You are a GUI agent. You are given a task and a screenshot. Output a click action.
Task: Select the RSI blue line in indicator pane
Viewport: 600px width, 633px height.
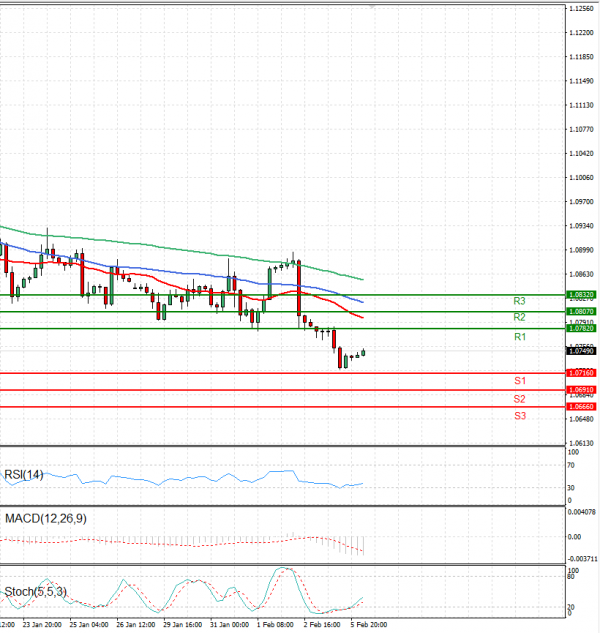(182, 479)
